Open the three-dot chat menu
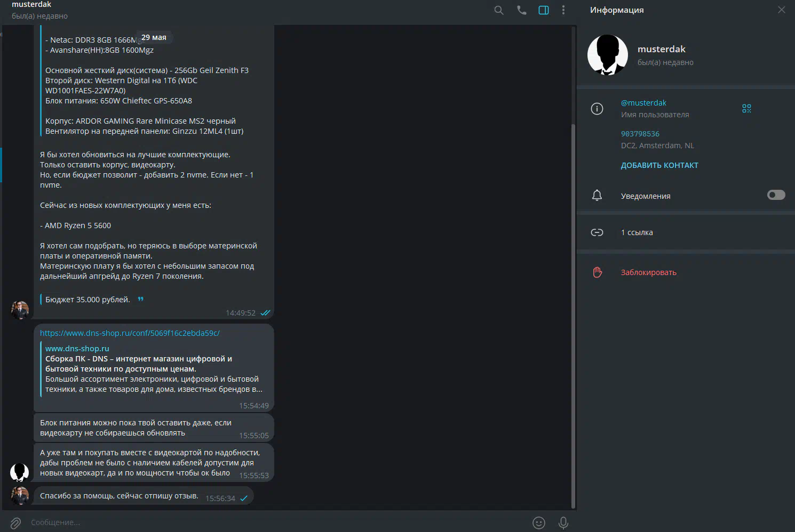Image resolution: width=795 pixels, height=532 pixels. (x=563, y=10)
